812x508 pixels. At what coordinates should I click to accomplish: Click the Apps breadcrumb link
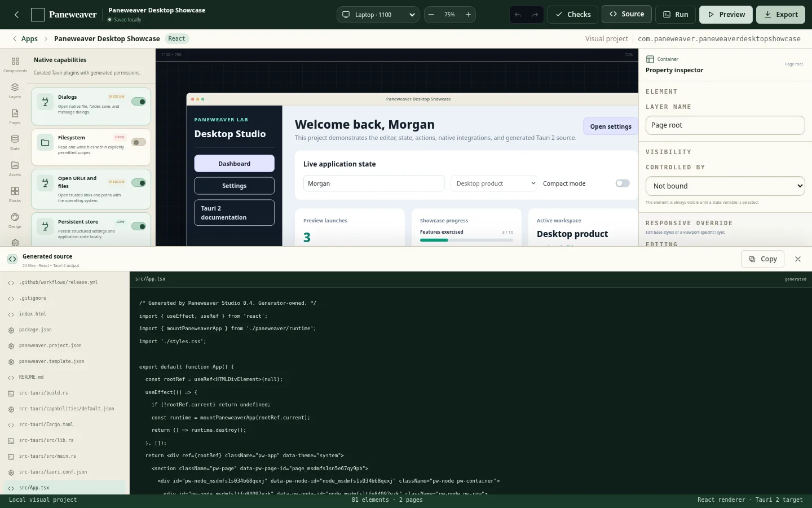click(x=29, y=39)
